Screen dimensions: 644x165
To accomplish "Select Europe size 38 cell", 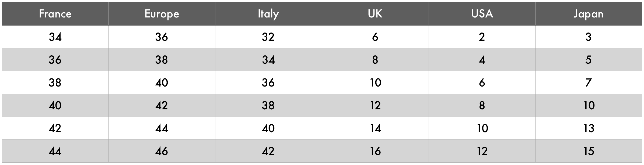I will (162, 60).
